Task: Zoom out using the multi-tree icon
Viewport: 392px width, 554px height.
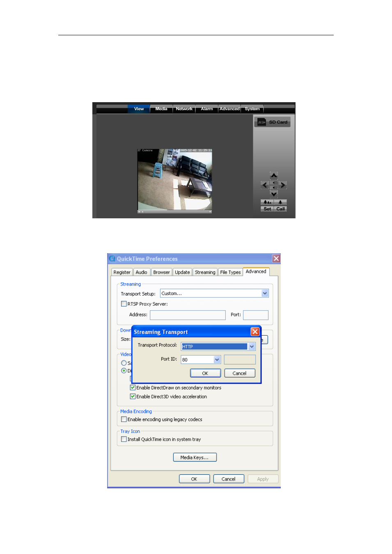Action: 267,202
